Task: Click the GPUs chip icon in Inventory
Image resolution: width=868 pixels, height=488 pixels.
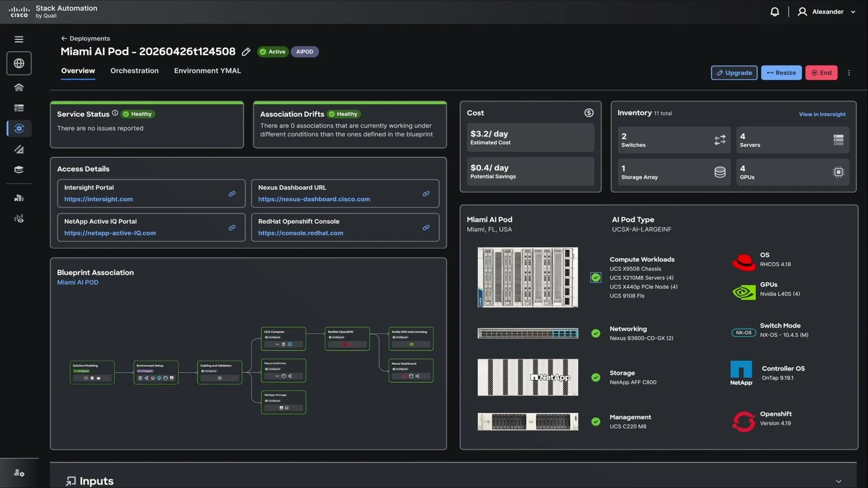Action: (x=838, y=172)
